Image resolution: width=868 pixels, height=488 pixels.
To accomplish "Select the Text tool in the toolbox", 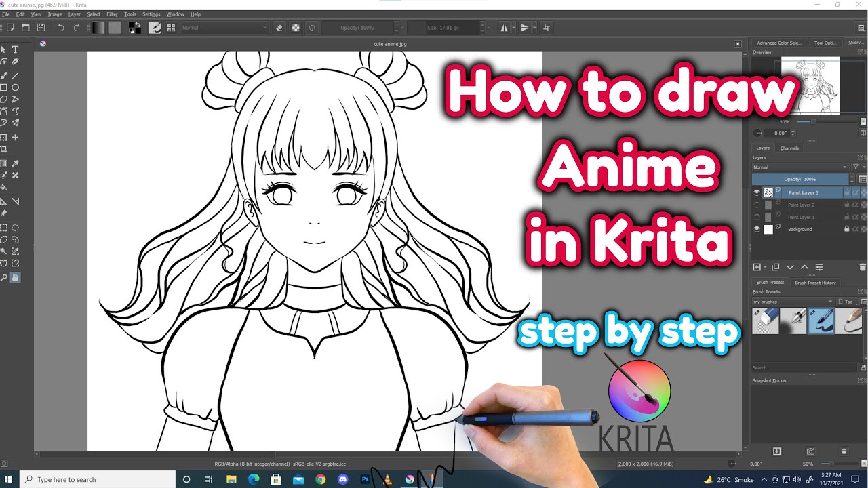I will click(15, 49).
